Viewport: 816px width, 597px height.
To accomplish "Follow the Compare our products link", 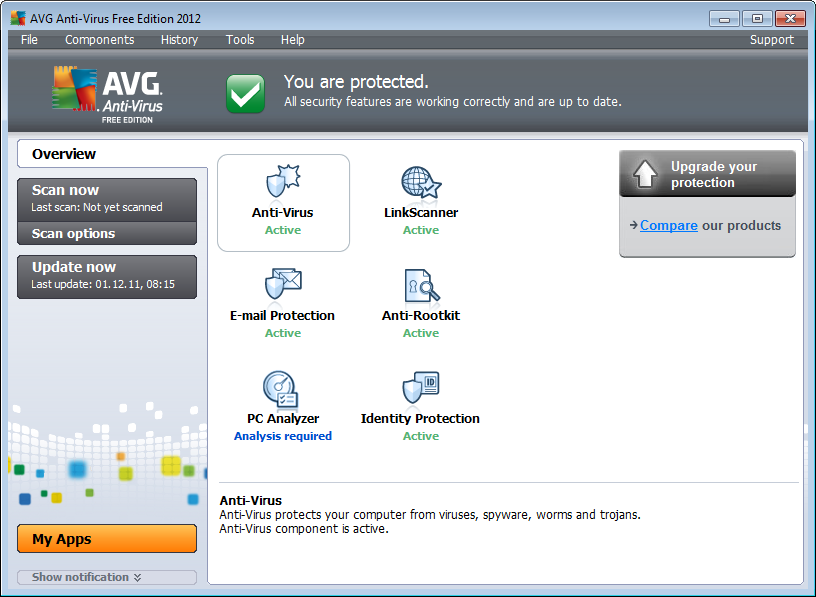I will (668, 226).
